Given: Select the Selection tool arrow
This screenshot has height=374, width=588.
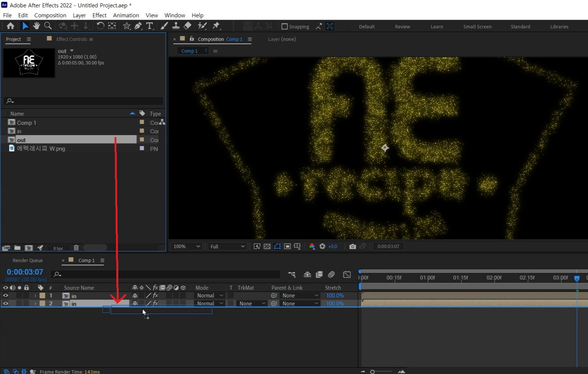Looking at the screenshot, I should click(25, 26).
